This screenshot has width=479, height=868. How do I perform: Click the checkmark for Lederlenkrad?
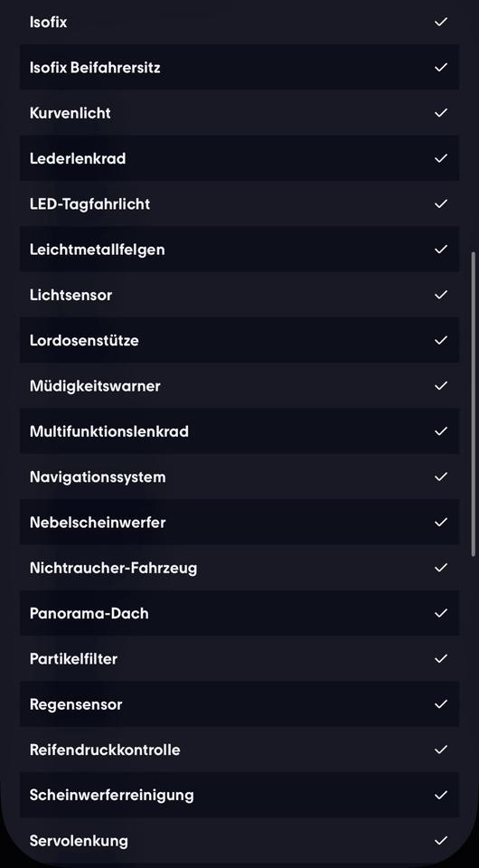pos(441,158)
